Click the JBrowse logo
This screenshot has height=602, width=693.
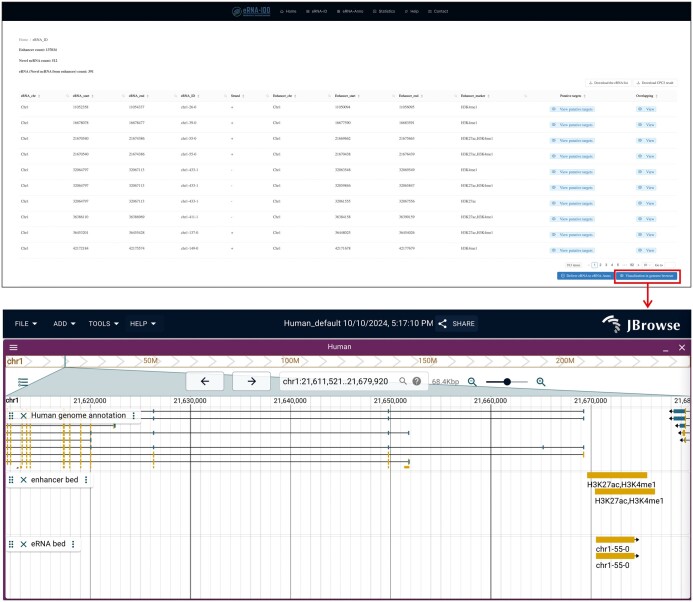[641, 324]
